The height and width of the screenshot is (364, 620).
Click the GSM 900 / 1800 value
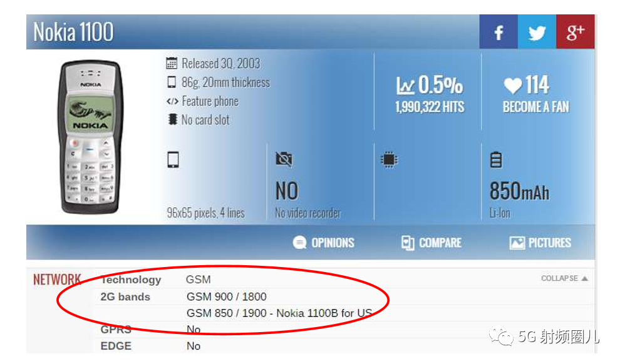(x=227, y=297)
